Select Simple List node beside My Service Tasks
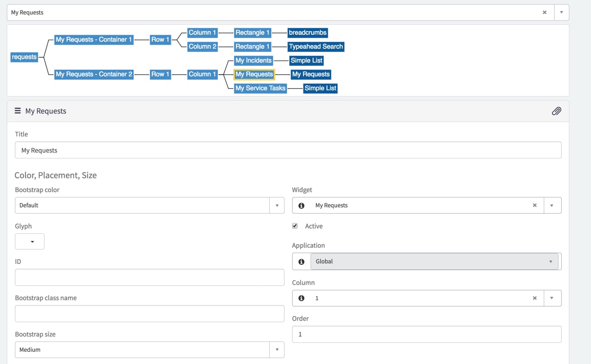 pyautogui.click(x=320, y=88)
